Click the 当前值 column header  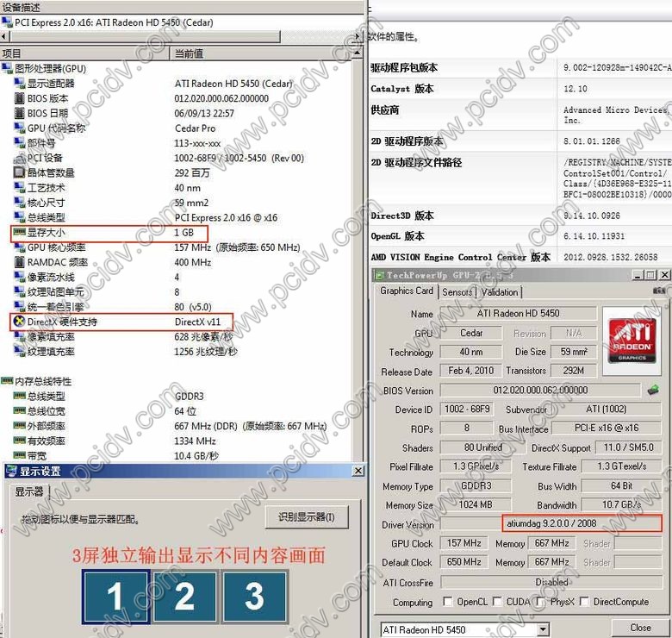(261, 53)
